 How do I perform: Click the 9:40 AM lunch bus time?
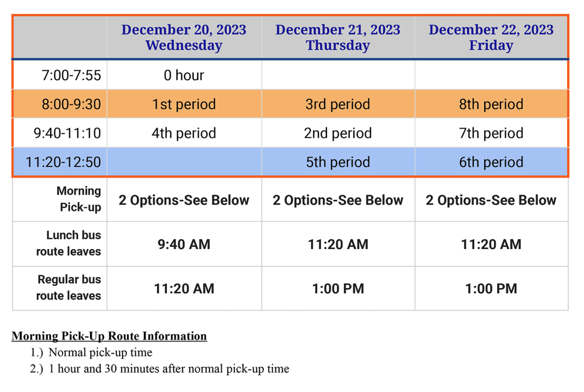click(x=184, y=244)
